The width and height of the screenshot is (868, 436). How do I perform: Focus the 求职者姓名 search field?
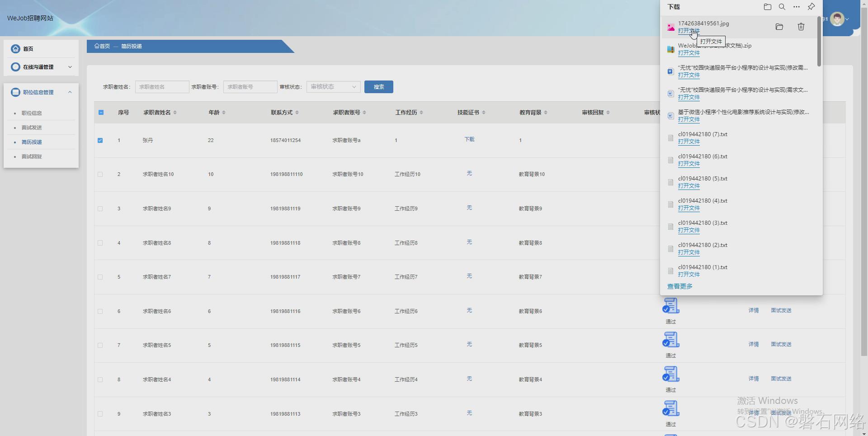pos(162,87)
